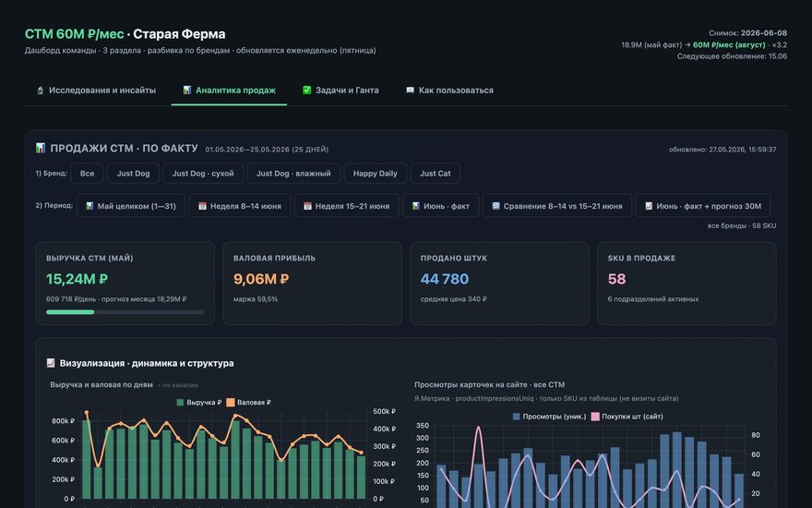Viewport: 812px width, 508px height.
Task: Click the trend icon in прогноз 30М button
Action: tap(649, 206)
